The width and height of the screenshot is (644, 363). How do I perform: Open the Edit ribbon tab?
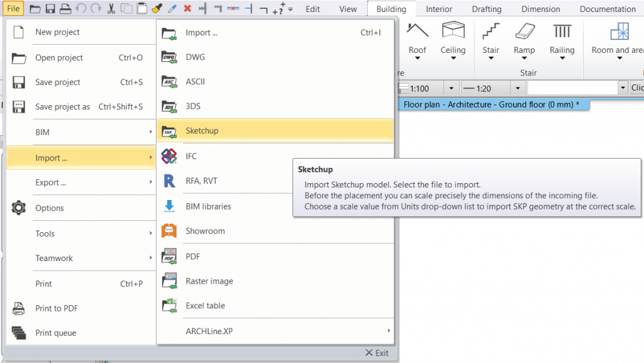(x=313, y=9)
